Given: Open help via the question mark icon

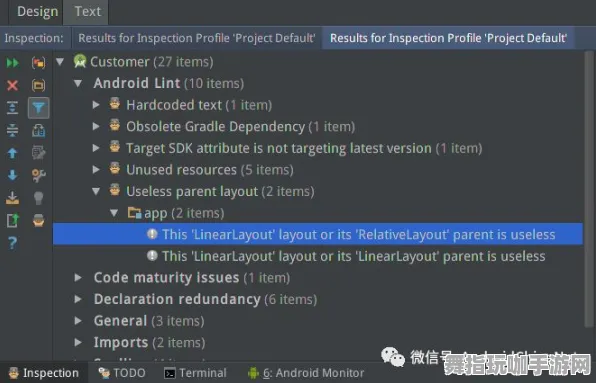Looking at the screenshot, I should click(13, 243).
